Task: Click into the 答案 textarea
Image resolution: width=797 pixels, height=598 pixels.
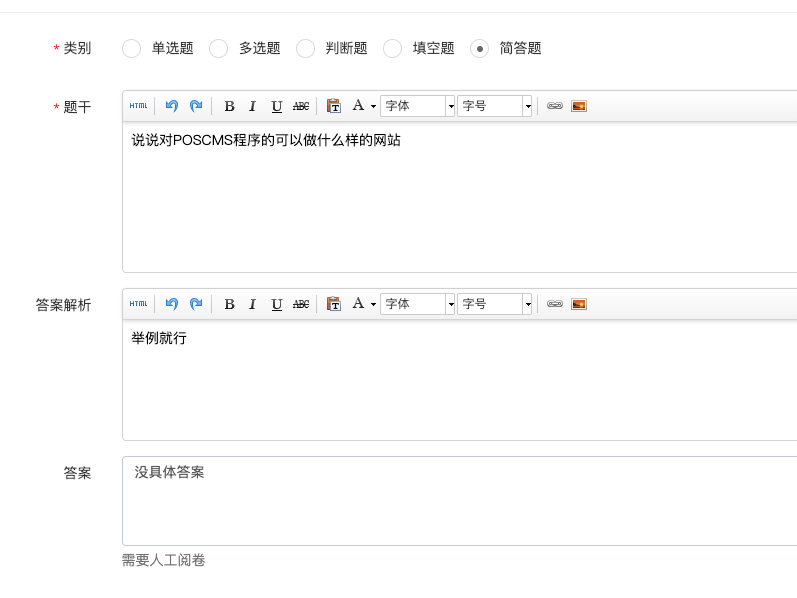Action: pyautogui.click(x=459, y=501)
